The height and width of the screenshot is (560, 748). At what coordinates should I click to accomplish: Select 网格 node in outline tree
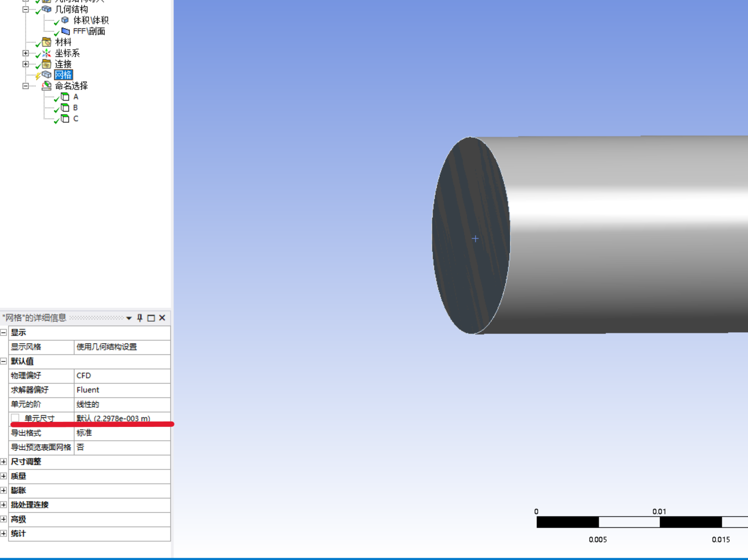pos(63,75)
